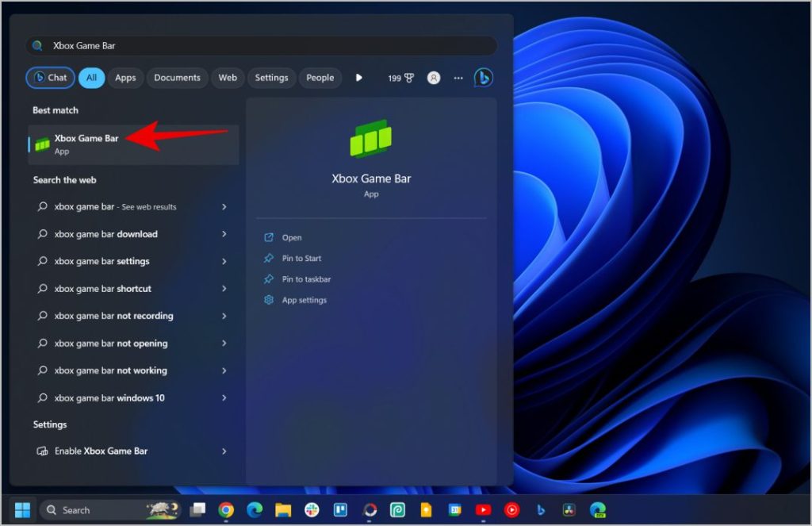Open Google Keep from the taskbar

click(426, 510)
